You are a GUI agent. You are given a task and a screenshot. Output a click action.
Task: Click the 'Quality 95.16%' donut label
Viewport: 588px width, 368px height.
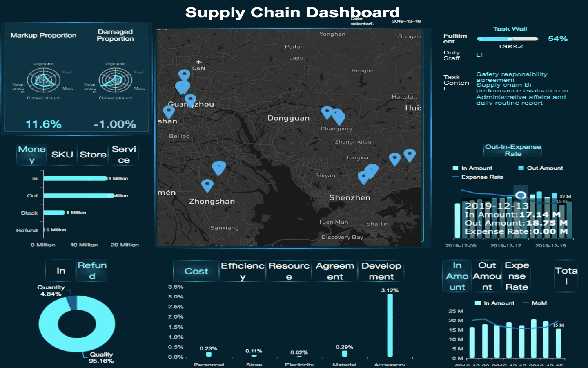[101, 358]
